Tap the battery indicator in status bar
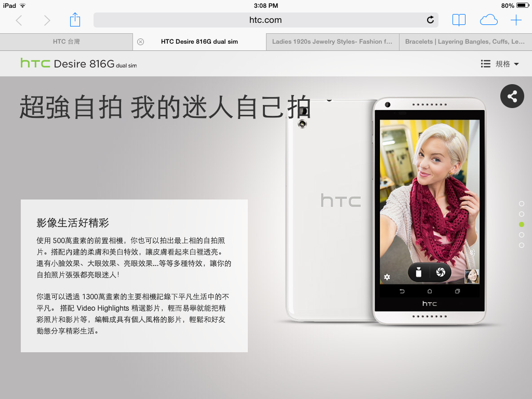 coord(523,5)
